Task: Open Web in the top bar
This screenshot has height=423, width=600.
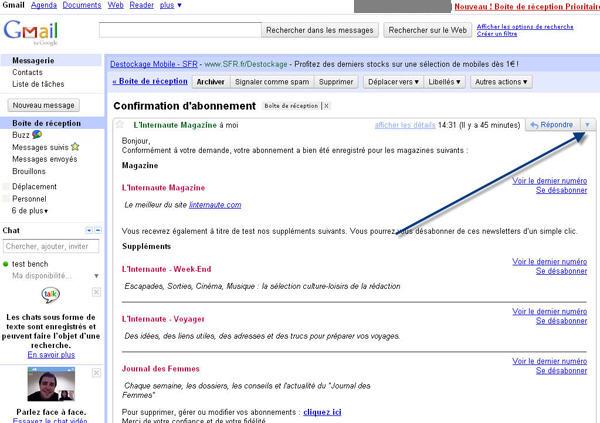Action: click(116, 5)
